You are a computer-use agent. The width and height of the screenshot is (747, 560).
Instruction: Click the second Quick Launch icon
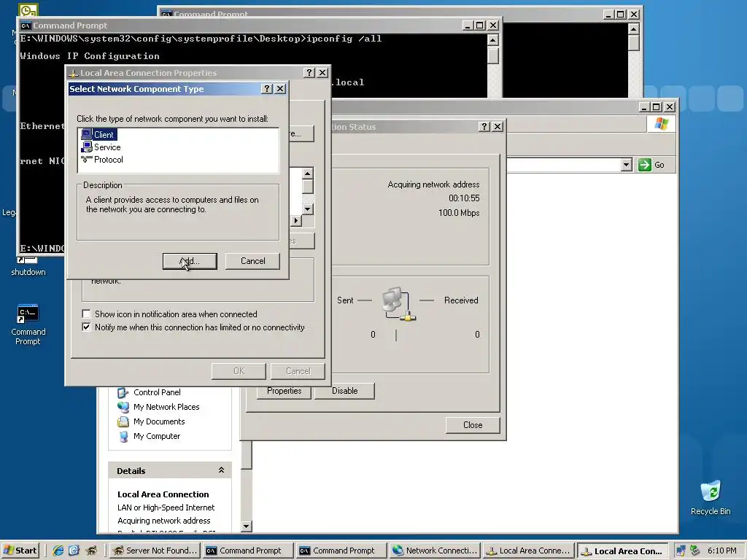[74, 551]
